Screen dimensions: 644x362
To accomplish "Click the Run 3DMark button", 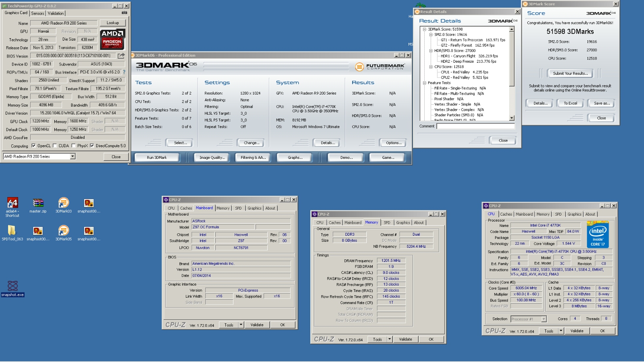I will click(157, 158).
